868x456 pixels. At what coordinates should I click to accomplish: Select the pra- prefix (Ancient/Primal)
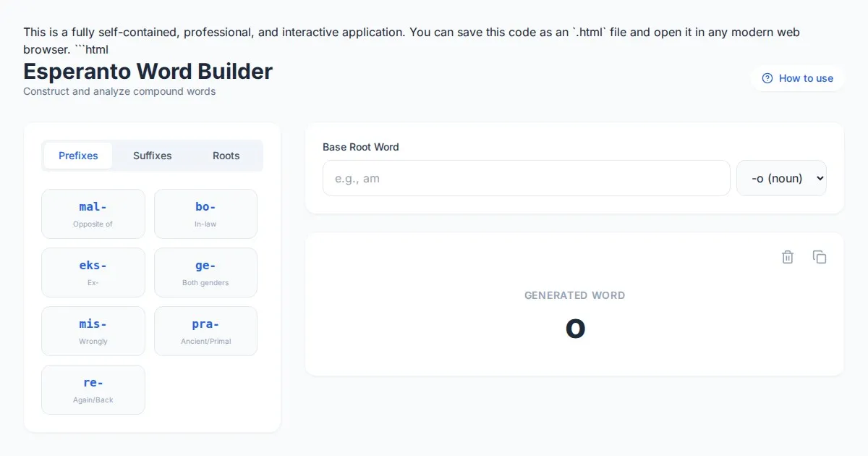[205, 331]
